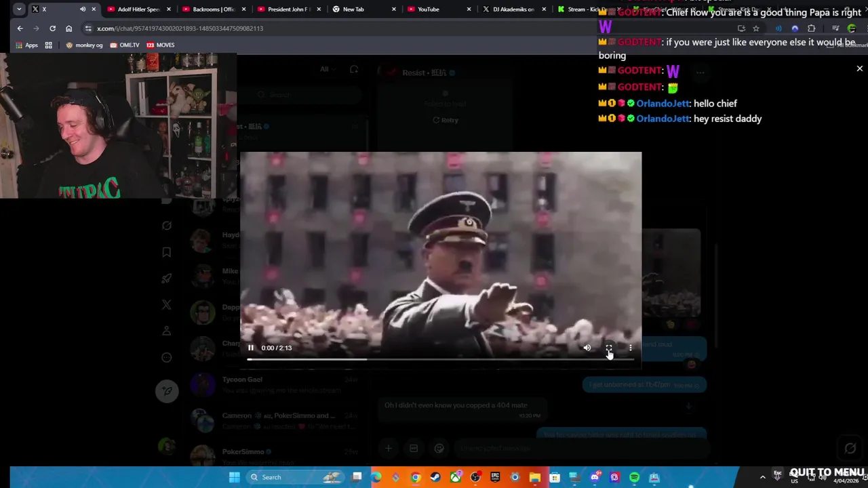Viewport: 868px width, 488px height.
Task: Open the Windows Start menu
Action: click(235, 477)
